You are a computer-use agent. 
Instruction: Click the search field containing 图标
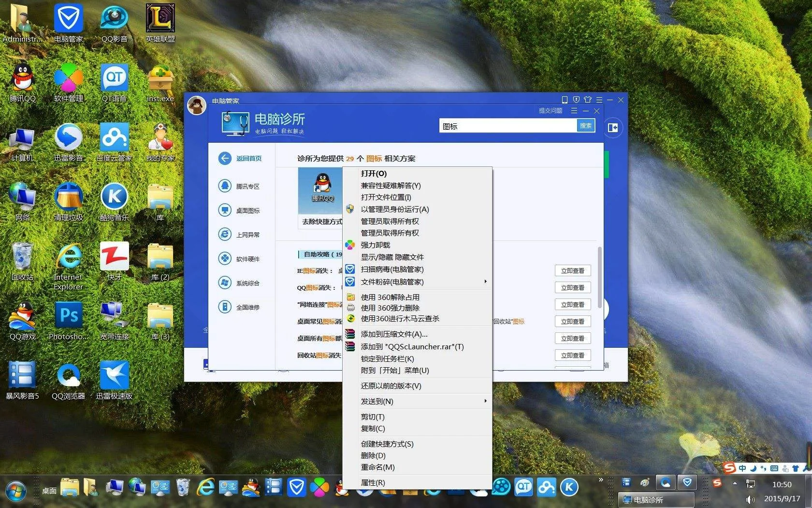(508, 126)
